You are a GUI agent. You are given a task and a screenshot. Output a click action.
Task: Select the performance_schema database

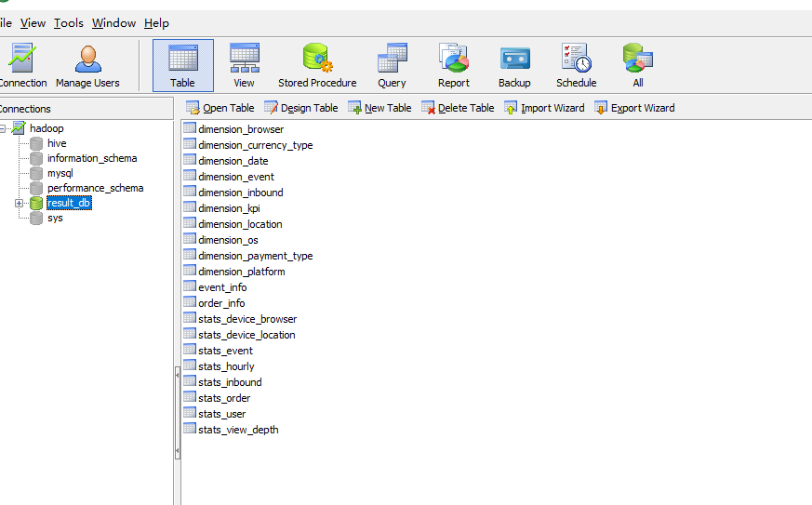tap(95, 188)
